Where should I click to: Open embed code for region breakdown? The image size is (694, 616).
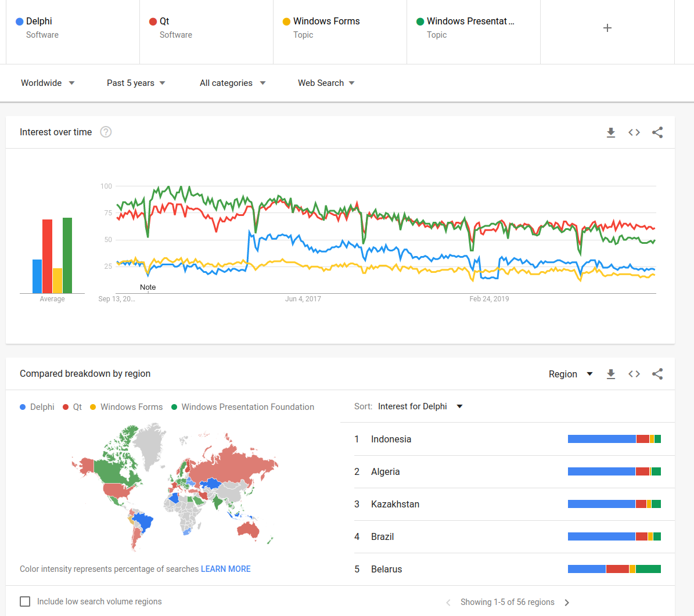click(x=634, y=374)
